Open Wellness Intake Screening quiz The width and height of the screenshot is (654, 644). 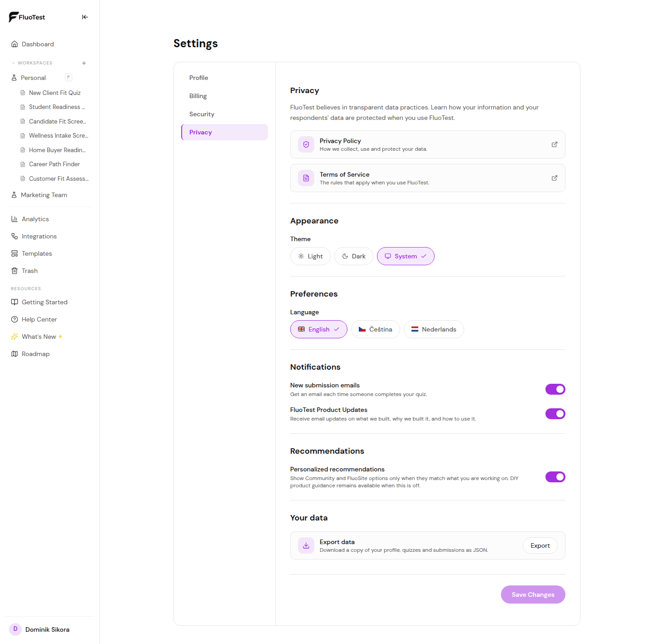coord(54,136)
